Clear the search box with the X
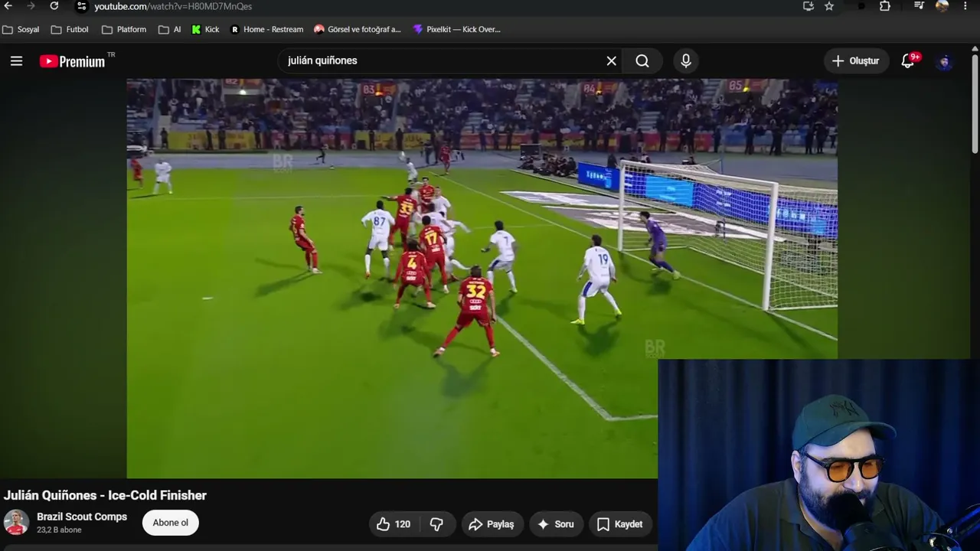The image size is (980, 551). [x=612, y=61]
